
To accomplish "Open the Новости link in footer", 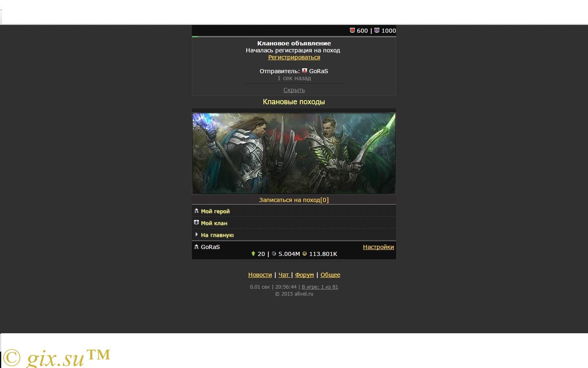I will [260, 275].
